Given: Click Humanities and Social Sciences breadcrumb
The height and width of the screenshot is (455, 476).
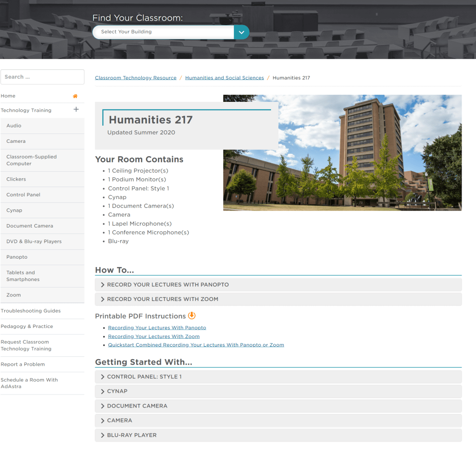Looking at the screenshot, I should (224, 78).
